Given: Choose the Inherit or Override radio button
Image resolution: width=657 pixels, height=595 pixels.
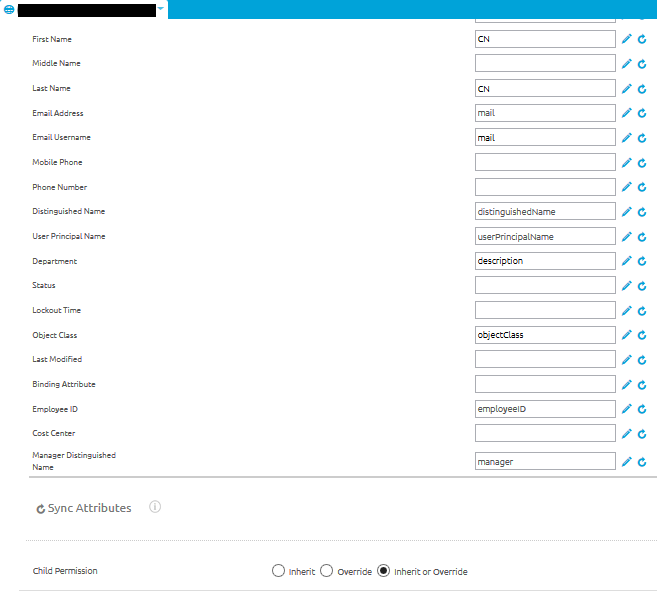Looking at the screenshot, I should point(384,571).
